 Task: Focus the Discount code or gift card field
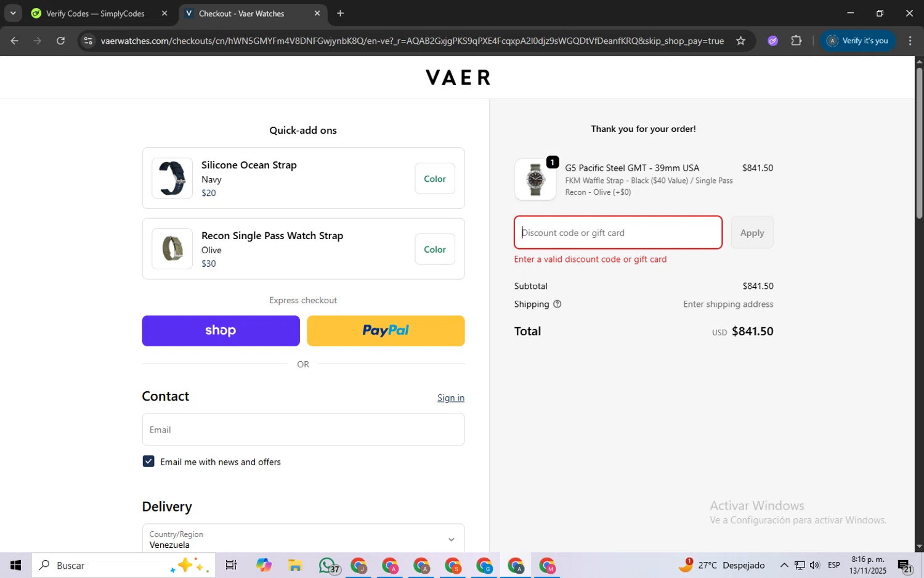pos(618,232)
